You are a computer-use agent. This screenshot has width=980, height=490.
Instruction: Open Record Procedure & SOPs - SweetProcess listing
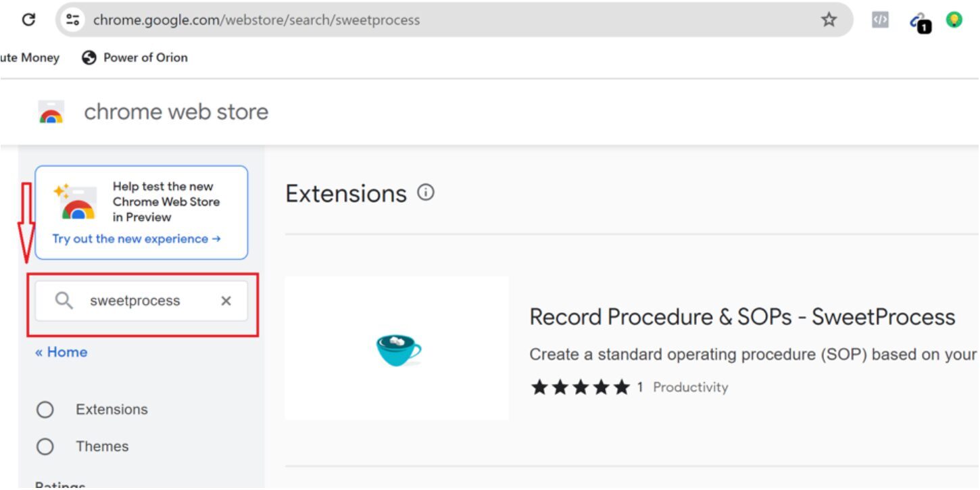742,316
